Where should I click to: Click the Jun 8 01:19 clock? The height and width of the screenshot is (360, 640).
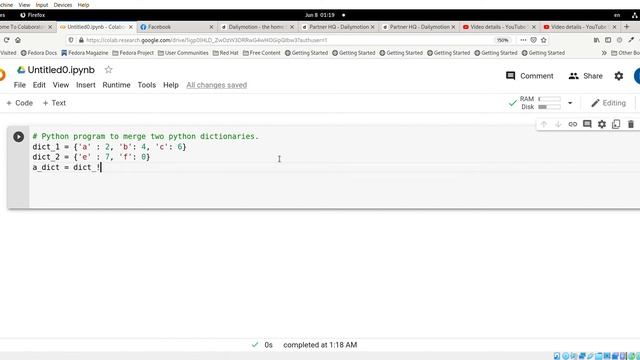(320, 15)
